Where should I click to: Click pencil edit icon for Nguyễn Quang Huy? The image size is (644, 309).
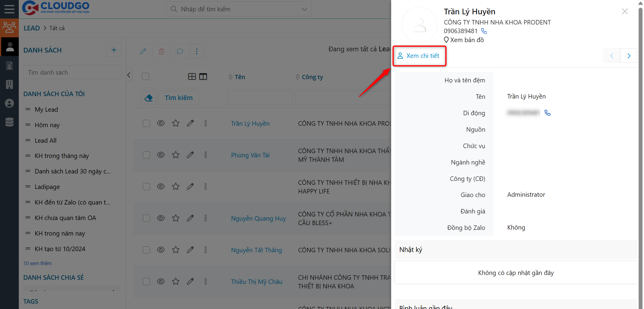click(x=190, y=218)
